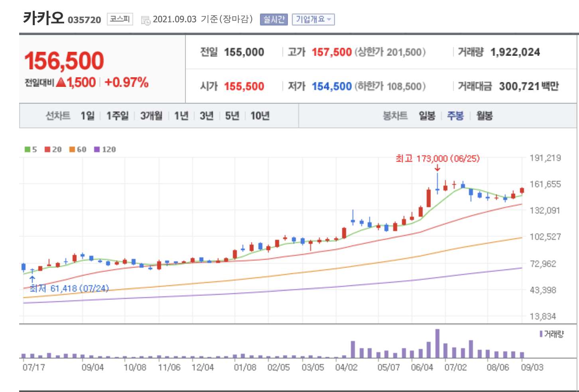Click the 저가 value 154,500
This screenshot has height=392, width=579.
(x=332, y=86)
